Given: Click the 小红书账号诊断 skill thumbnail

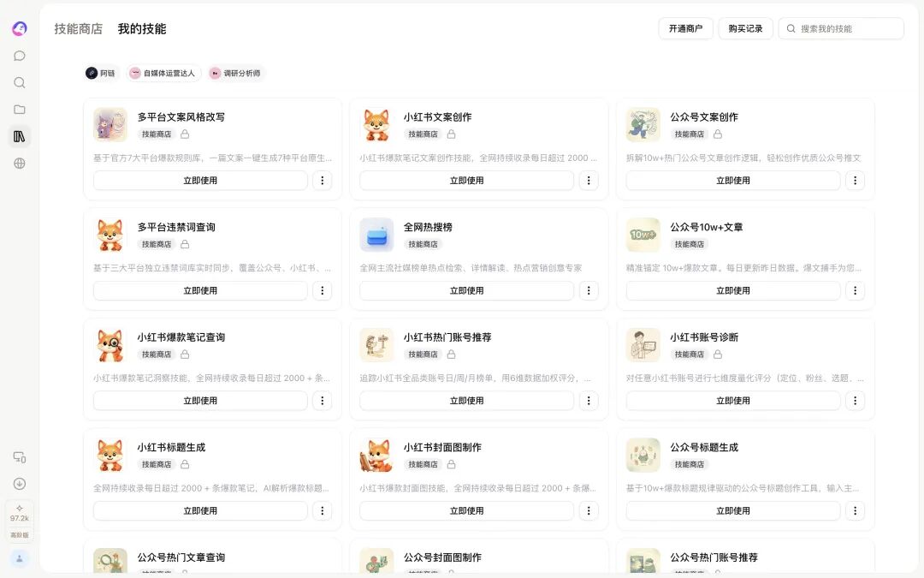Looking at the screenshot, I should [x=643, y=345].
